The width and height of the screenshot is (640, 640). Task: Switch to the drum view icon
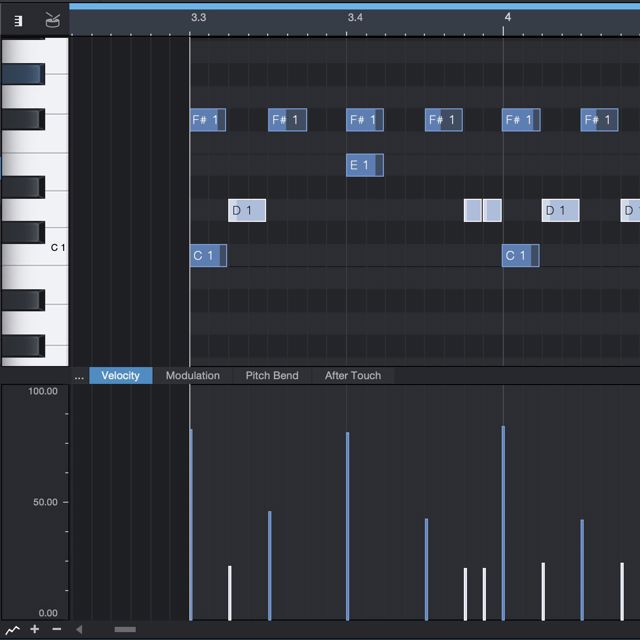pos(52,20)
